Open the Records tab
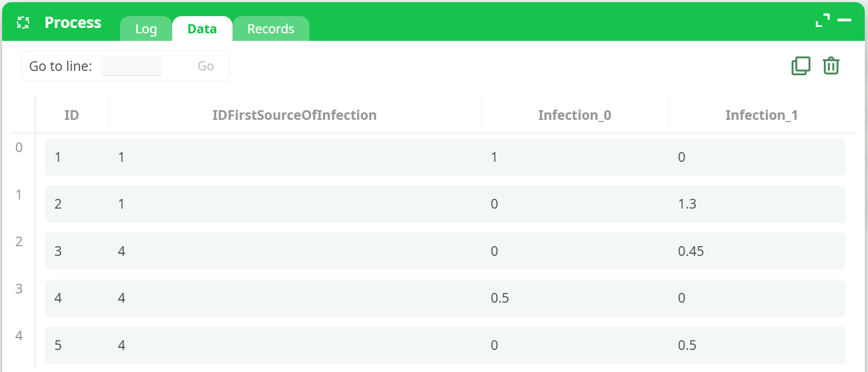Viewport: 868px width, 372px height. click(x=271, y=29)
